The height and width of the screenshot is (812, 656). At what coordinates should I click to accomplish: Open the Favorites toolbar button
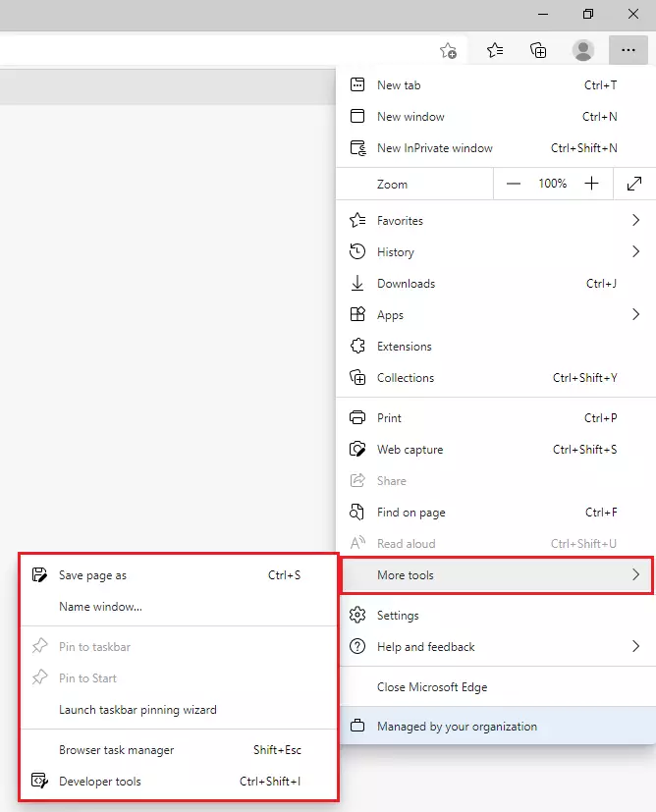tap(495, 50)
